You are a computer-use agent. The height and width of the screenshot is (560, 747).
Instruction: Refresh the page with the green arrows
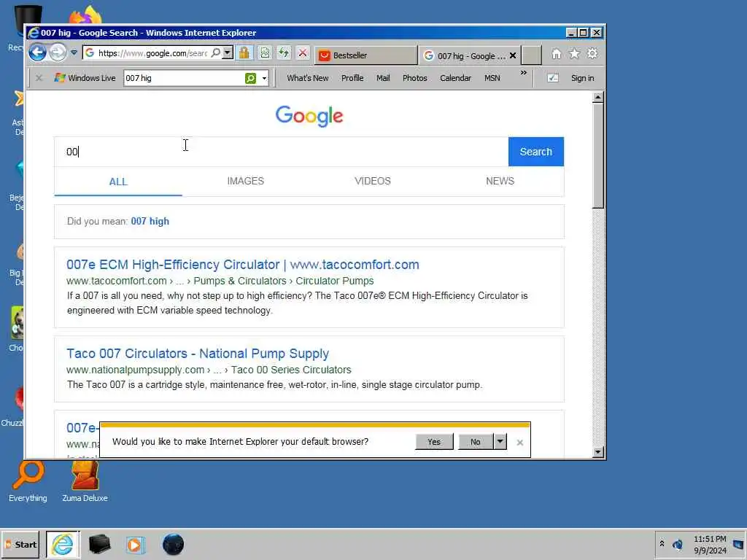click(284, 52)
